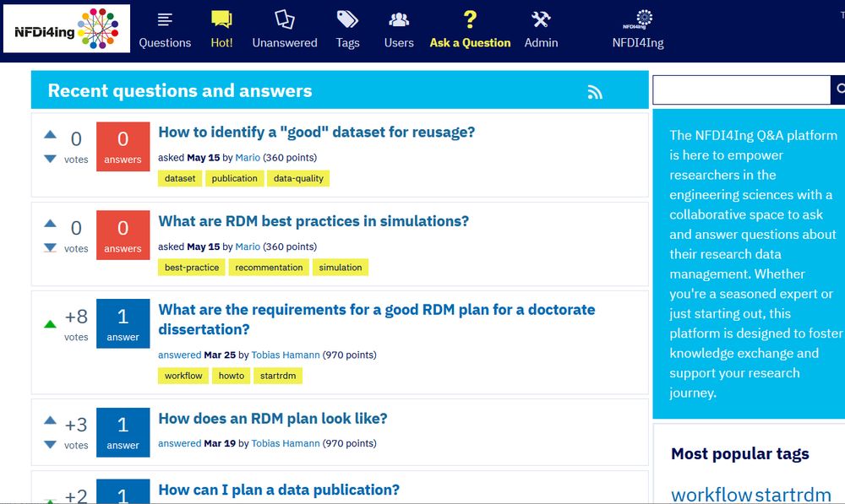Open question 'What are RDM best practices in simulations?'
845x504 pixels.
click(313, 221)
